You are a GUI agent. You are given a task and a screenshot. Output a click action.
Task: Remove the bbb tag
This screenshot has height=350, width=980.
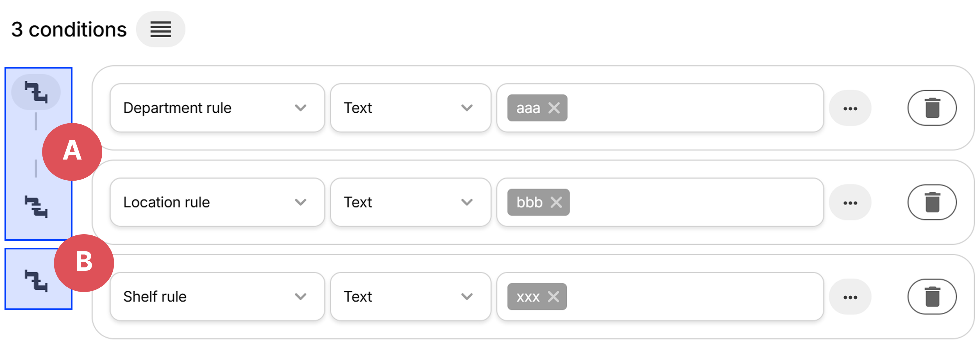point(556,203)
